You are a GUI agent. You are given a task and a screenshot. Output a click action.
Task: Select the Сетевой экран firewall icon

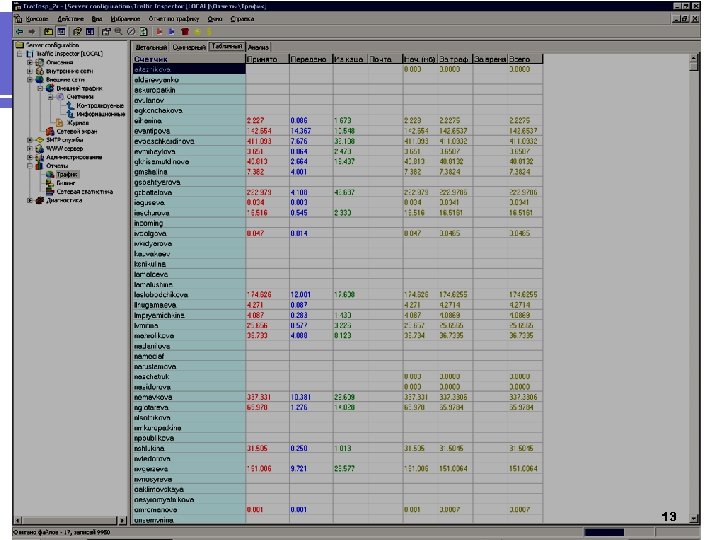click(x=50, y=131)
